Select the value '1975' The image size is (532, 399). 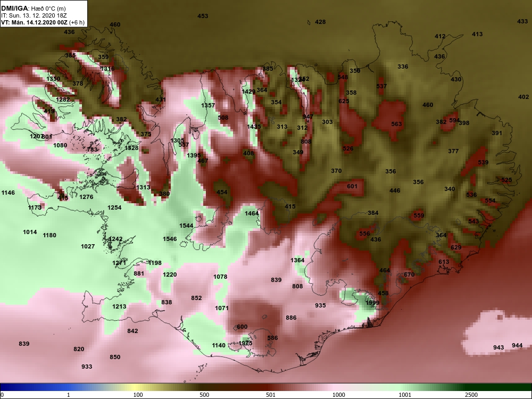[x=245, y=343]
